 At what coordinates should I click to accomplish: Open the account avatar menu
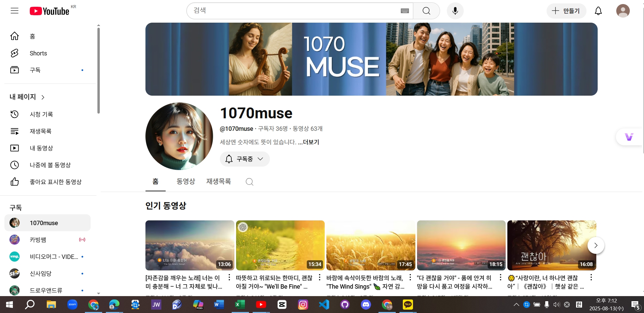tap(623, 11)
